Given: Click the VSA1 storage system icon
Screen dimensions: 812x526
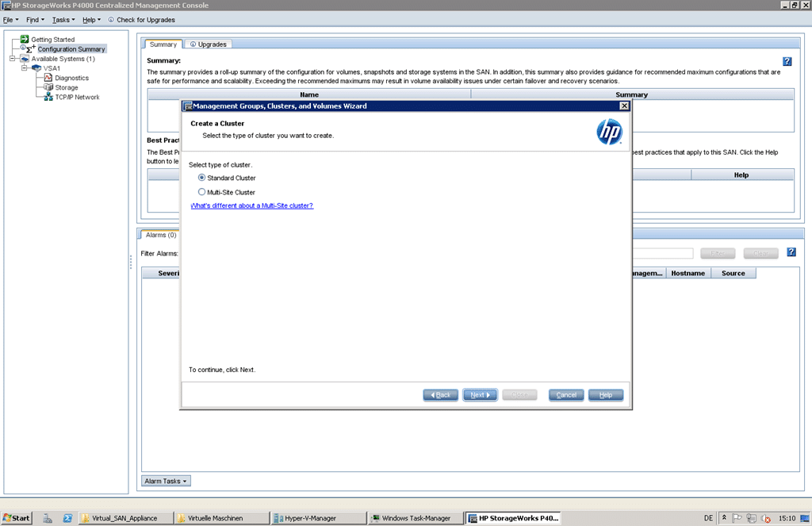Looking at the screenshot, I should click(x=36, y=68).
